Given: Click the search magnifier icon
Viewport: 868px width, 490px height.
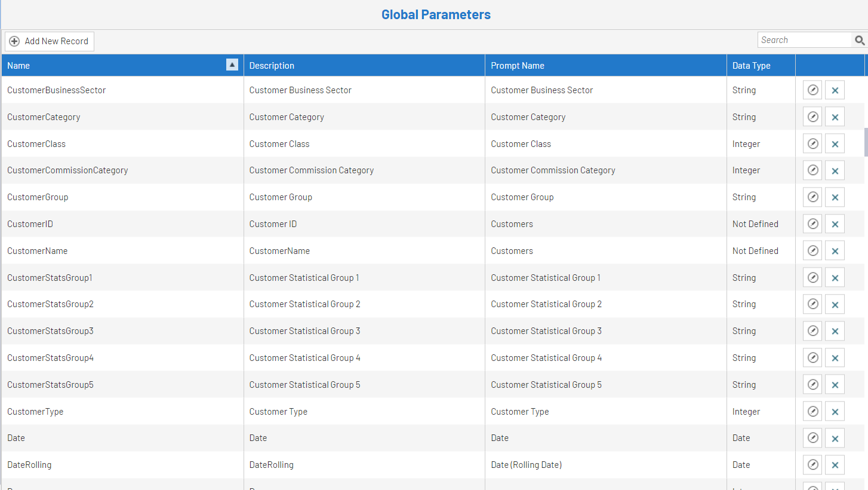Looking at the screenshot, I should click(x=860, y=40).
